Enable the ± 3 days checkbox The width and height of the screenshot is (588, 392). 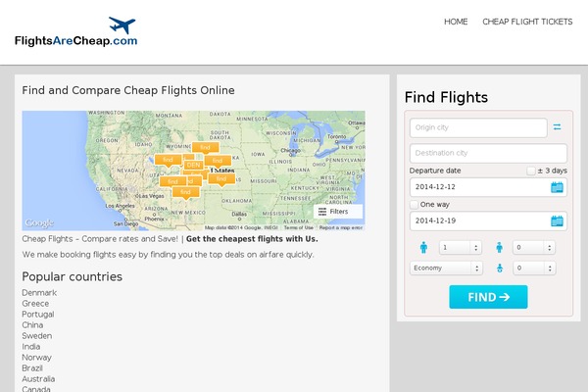[x=530, y=171]
